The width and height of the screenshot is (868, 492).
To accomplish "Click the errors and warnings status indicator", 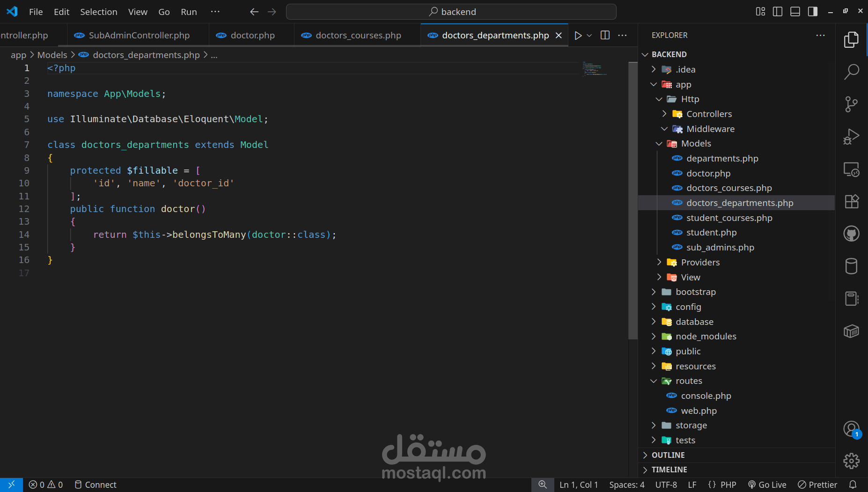I will [x=46, y=485].
